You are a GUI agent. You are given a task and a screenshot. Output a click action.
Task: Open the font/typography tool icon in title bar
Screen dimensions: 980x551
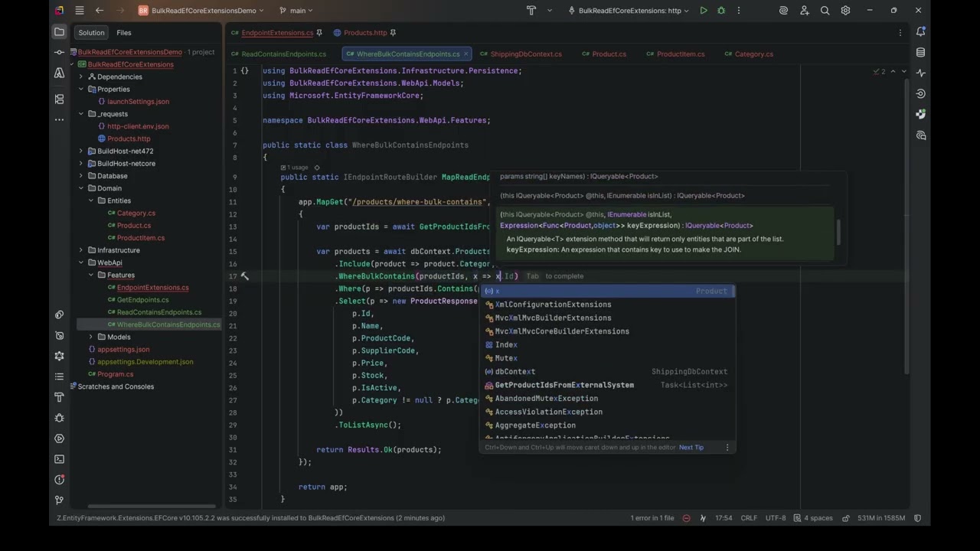[x=531, y=11]
